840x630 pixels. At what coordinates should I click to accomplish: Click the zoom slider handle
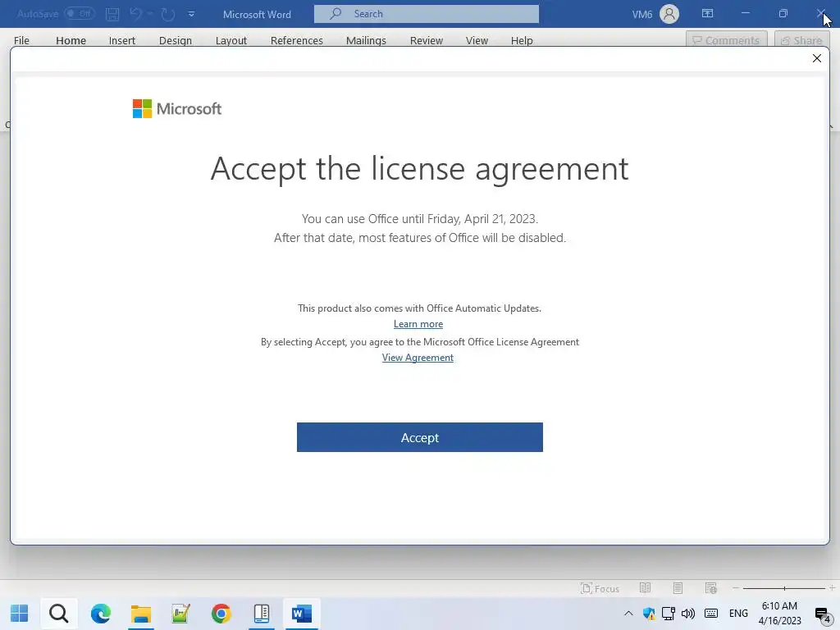[784, 588]
